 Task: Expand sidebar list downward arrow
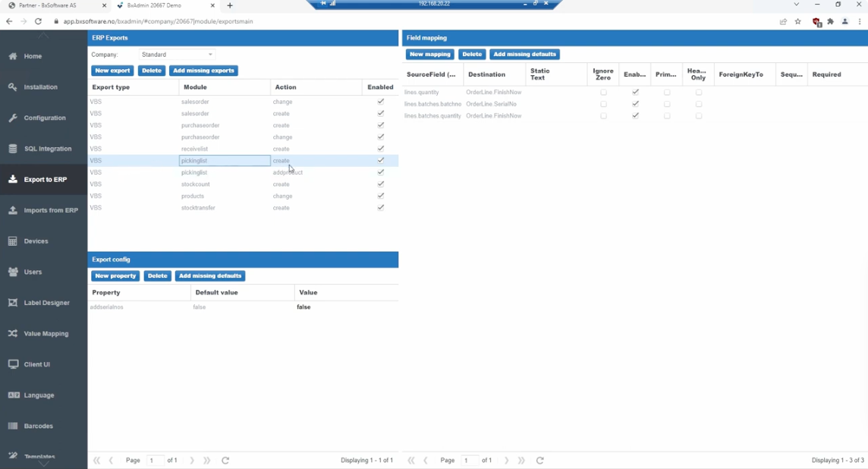pos(43,464)
